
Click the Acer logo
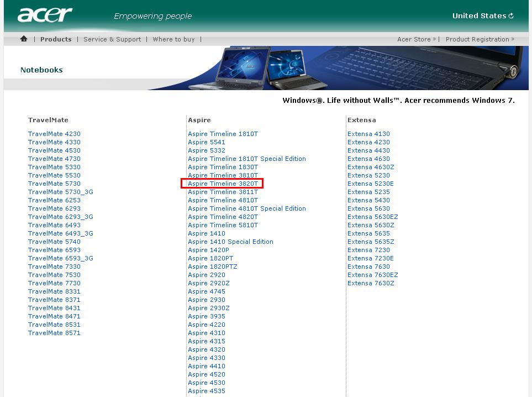point(45,14)
